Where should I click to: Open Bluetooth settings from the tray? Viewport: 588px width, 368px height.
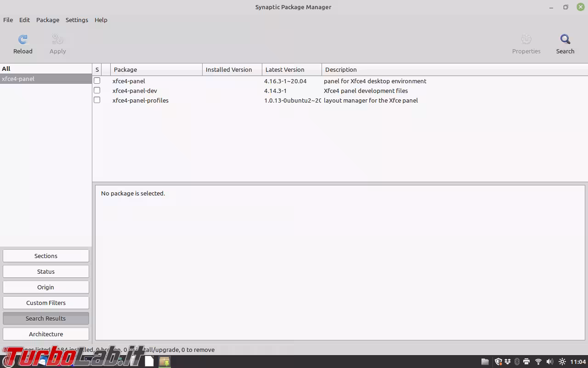516,362
